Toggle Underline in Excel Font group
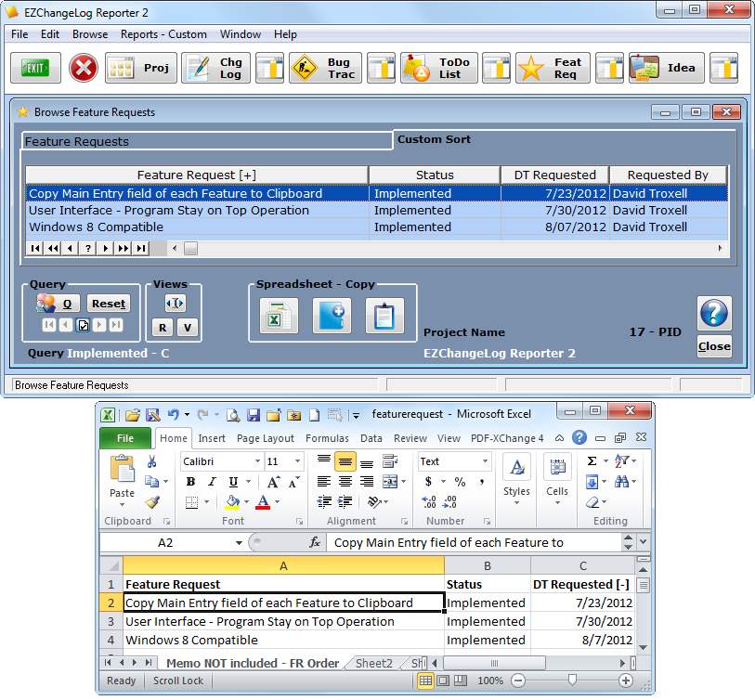 pyautogui.click(x=233, y=482)
